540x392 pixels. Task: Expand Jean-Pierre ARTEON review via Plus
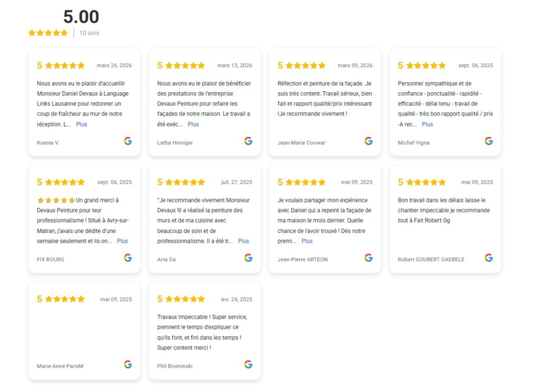pyautogui.click(x=307, y=241)
